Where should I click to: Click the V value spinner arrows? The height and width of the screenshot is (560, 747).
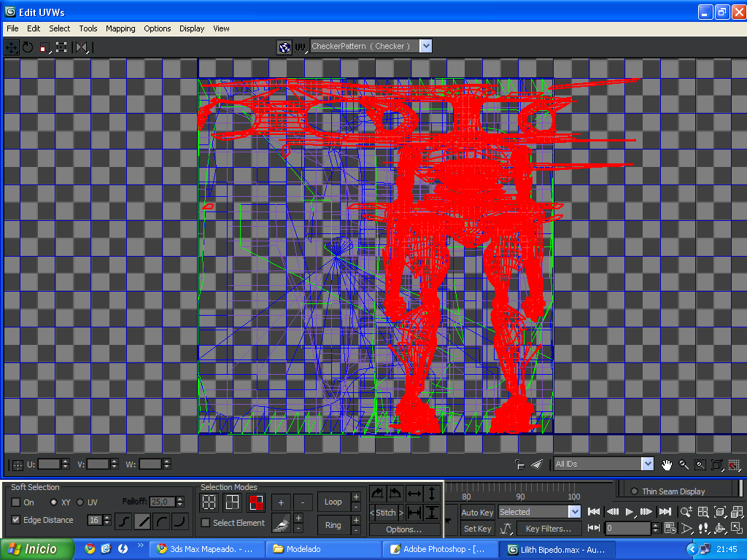coord(115,464)
